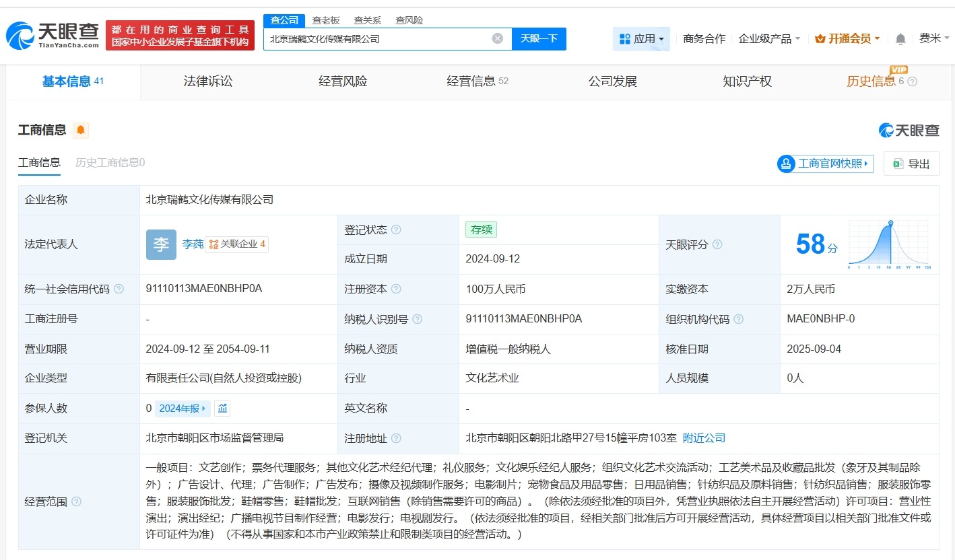Clear the search box using the × icon
This screenshot has width=955, height=560.
pos(497,38)
